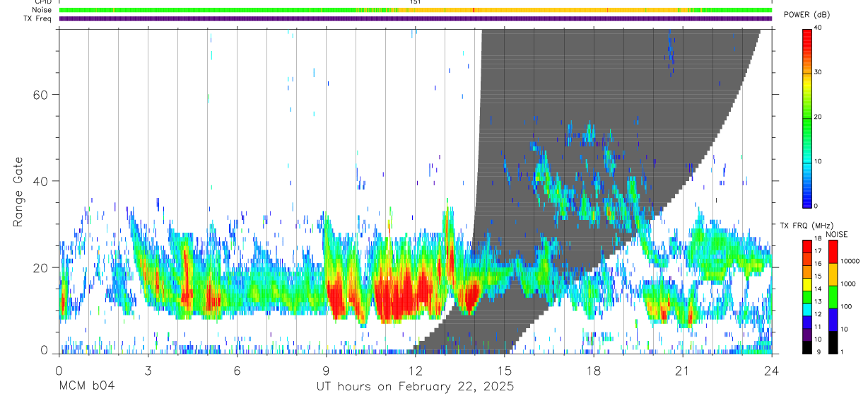Click the '1000' label on NOISE legend

pos(847,284)
